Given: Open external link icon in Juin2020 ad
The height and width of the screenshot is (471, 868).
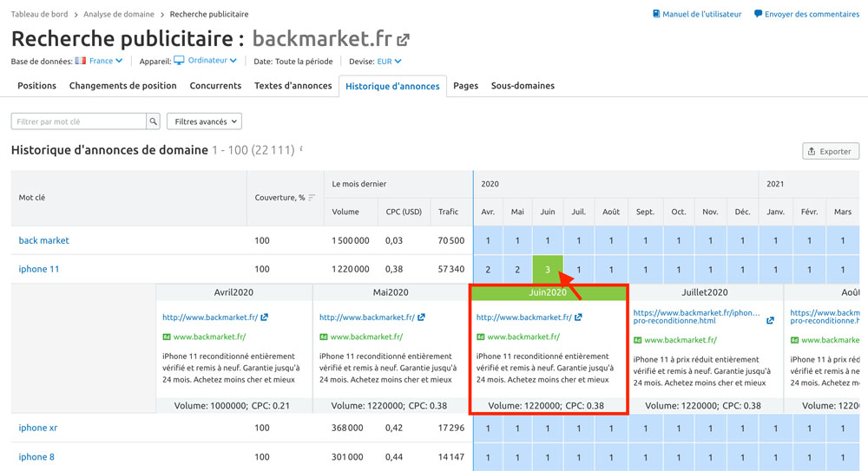Looking at the screenshot, I should 578,317.
